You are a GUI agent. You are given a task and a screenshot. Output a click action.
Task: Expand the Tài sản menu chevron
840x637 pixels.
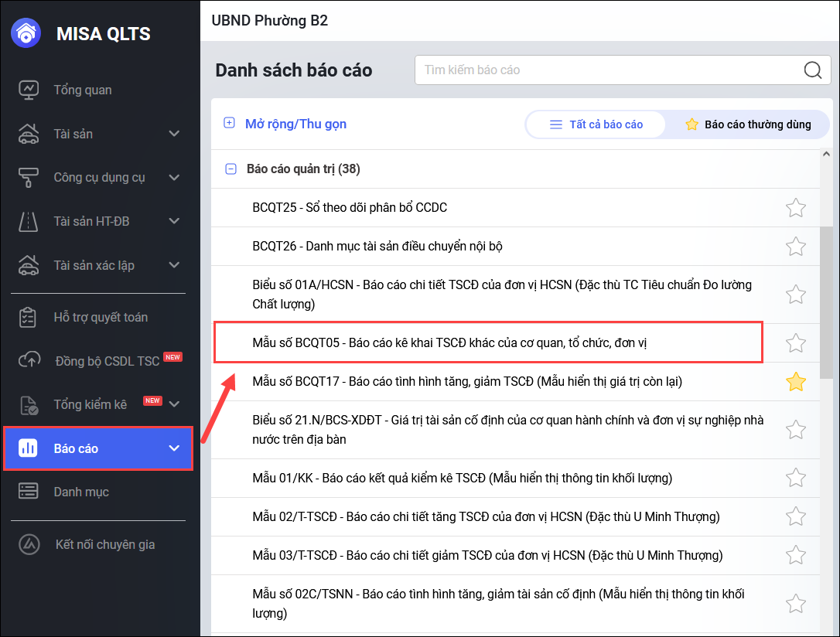[x=174, y=133]
